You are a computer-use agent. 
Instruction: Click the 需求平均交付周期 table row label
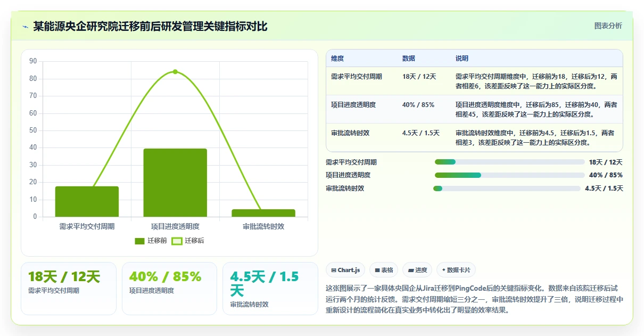[x=356, y=77]
